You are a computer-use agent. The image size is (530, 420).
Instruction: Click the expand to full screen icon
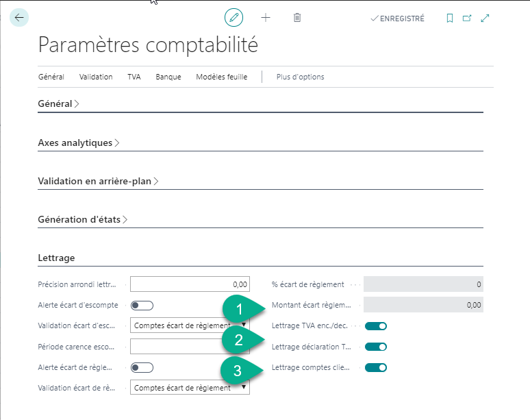(485, 18)
